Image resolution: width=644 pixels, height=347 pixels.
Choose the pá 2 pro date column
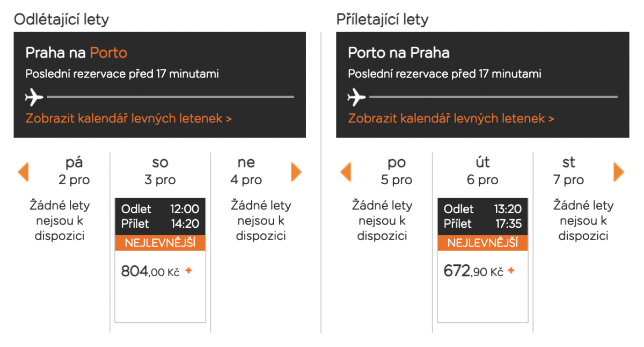[74, 171]
